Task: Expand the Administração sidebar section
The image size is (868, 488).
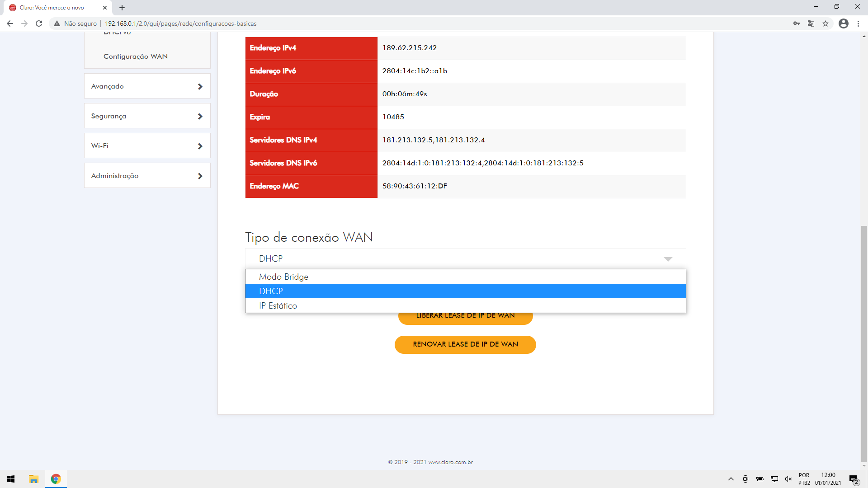Action: click(147, 175)
